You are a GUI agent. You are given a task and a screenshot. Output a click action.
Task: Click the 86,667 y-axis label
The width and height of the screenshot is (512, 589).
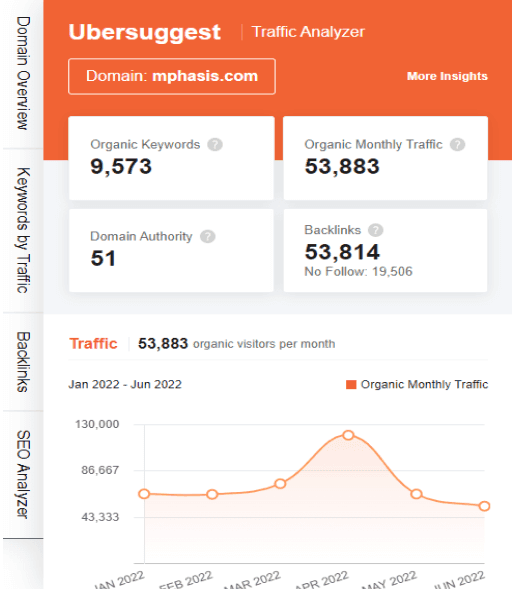(x=100, y=470)
